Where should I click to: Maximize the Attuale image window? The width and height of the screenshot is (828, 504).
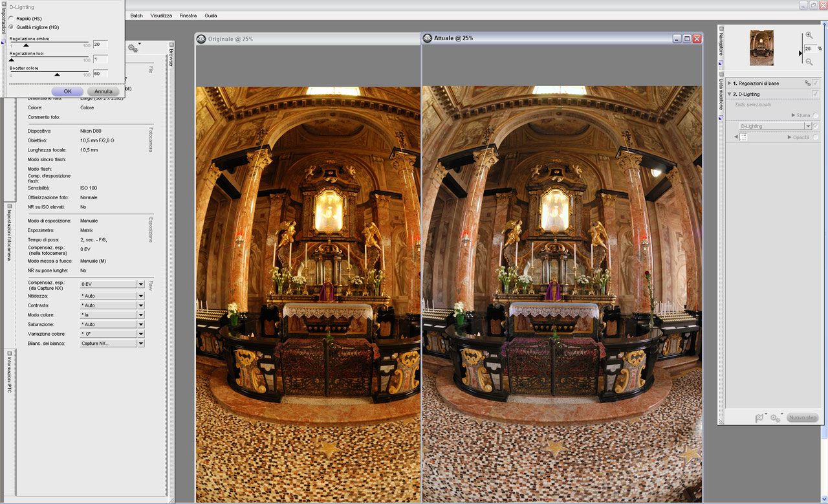click(x=687, y=39)
